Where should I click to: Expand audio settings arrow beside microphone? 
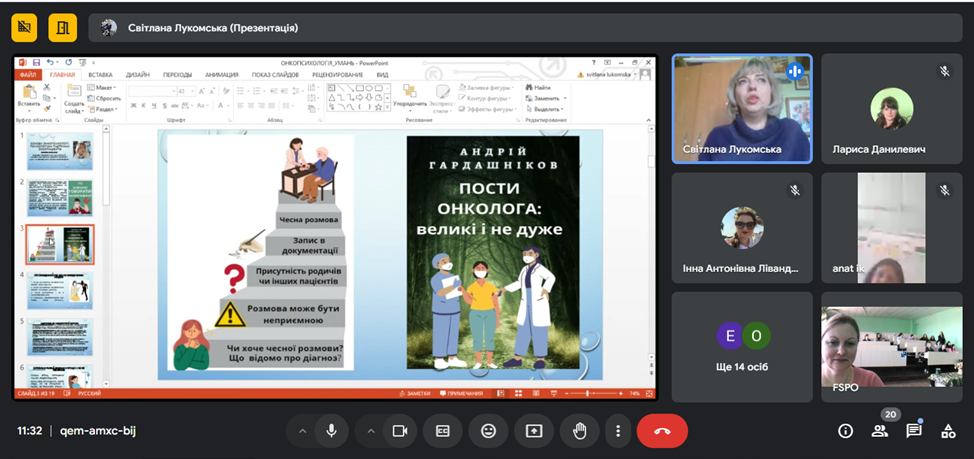point(303,431)
